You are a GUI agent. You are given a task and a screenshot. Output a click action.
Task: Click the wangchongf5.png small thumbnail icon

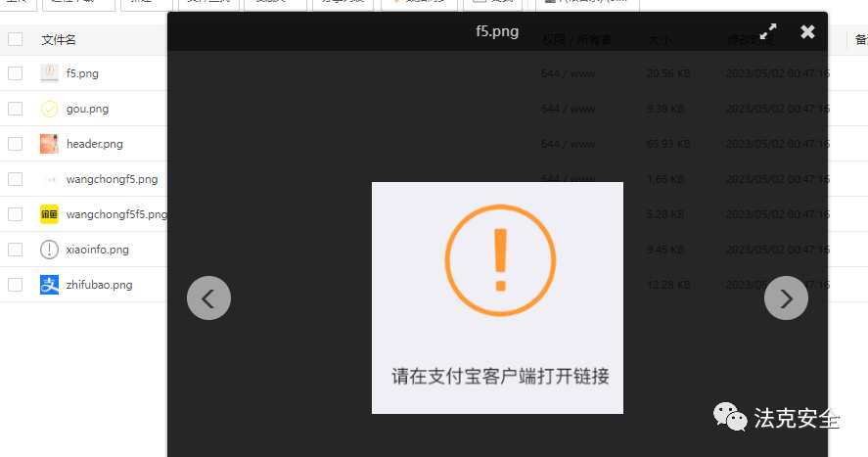coord(49,179)
